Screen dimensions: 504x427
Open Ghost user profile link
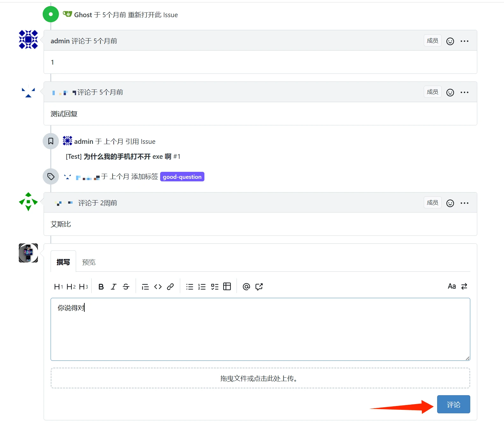pos(83,15)
